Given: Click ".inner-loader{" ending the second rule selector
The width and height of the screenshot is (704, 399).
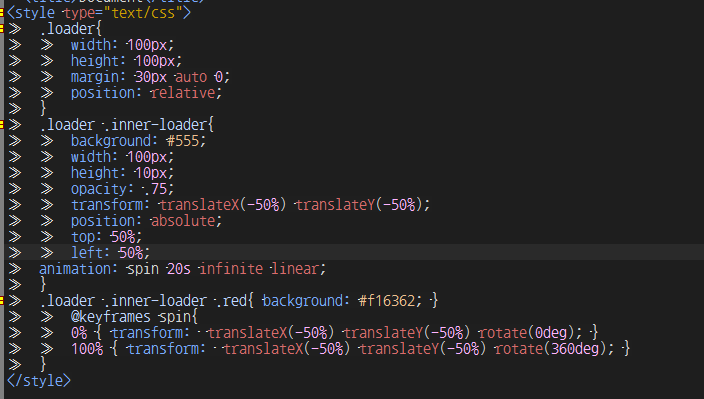Looking at the screenshot, I should point(159,125).
